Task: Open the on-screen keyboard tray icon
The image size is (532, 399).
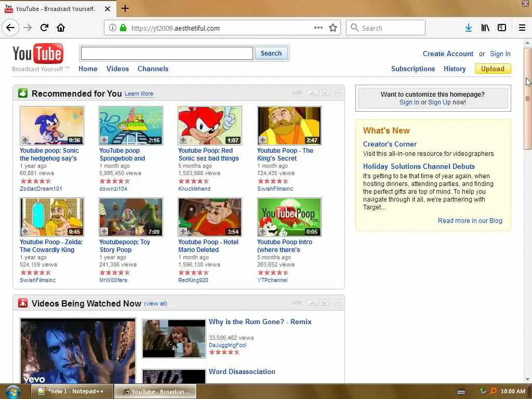Action: tap(461, 392)
